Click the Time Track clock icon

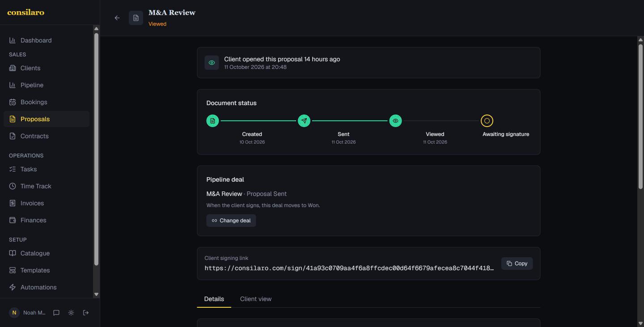(x=13, y=186)
